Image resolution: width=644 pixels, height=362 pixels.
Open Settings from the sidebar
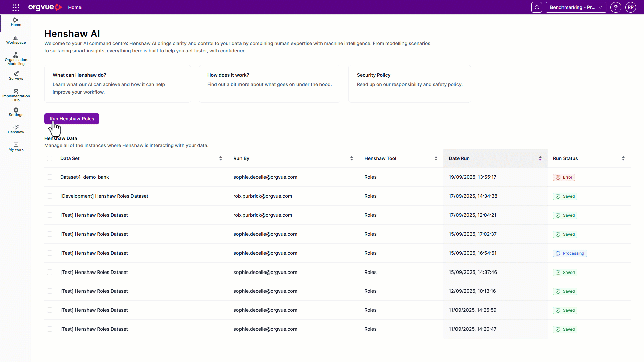16,112
